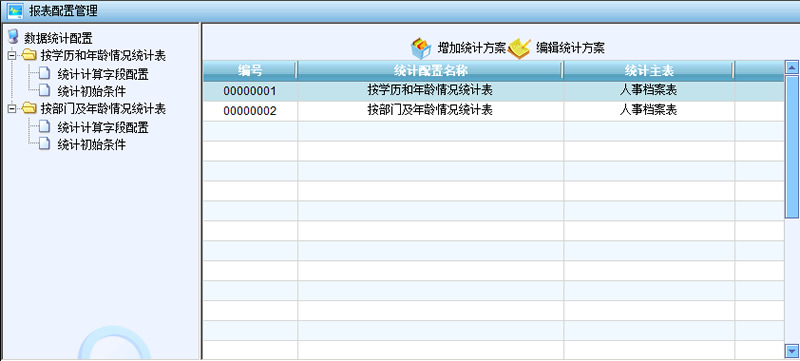This screenshot has height=361, width=800.
Task: Click the 编辑统计方案 pencil icon
Action: pos(519,48)
